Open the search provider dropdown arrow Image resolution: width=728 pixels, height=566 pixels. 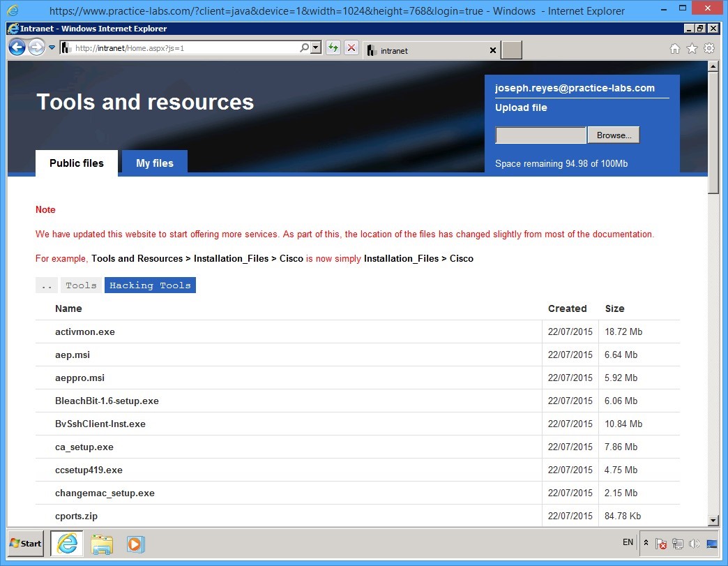314,47
